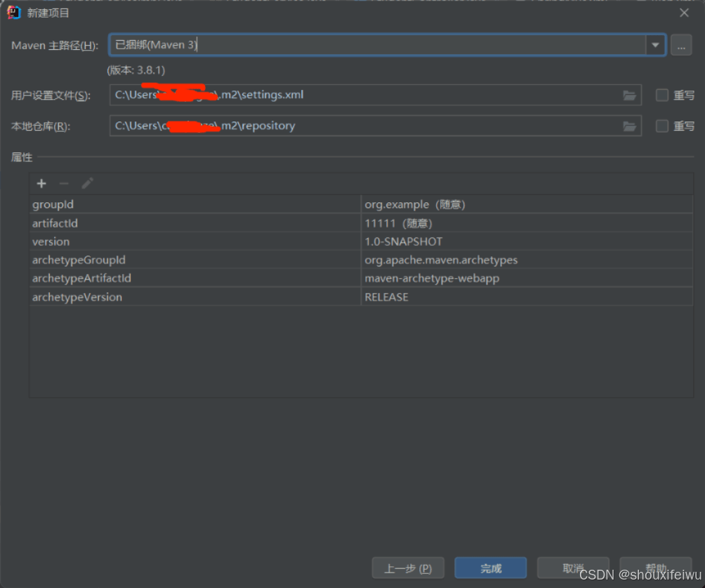The height and width of the screenshot is (588, 705).
Task: Select the version property name cell
Action: [195, 242]
